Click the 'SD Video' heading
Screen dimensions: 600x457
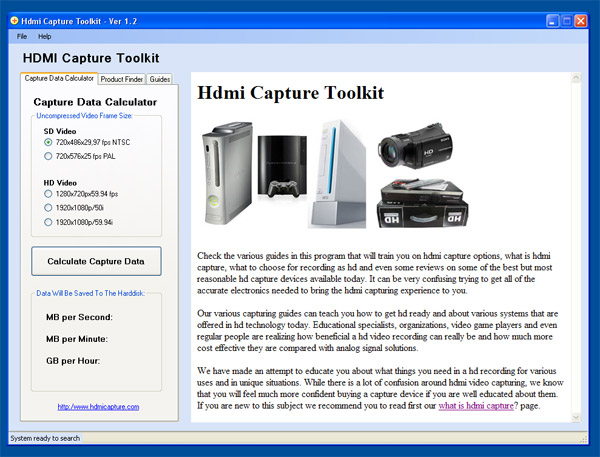click(60, 131)
